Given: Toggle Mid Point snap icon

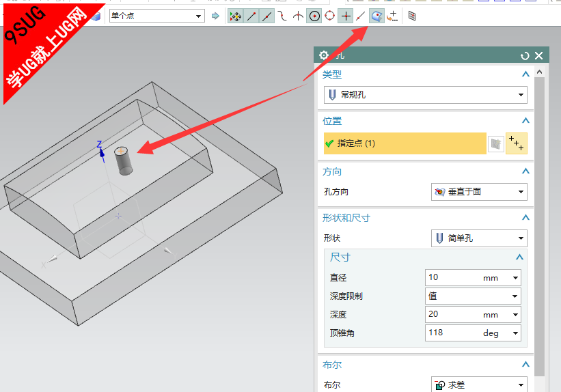Looking at the screenshot, I should [267, 16].
